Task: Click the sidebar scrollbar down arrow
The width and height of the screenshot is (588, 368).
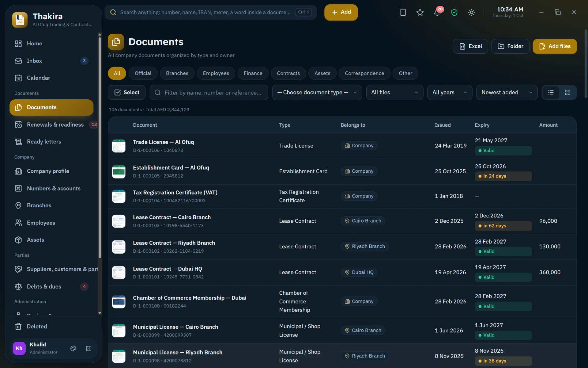Action: (x=100, y=313)
